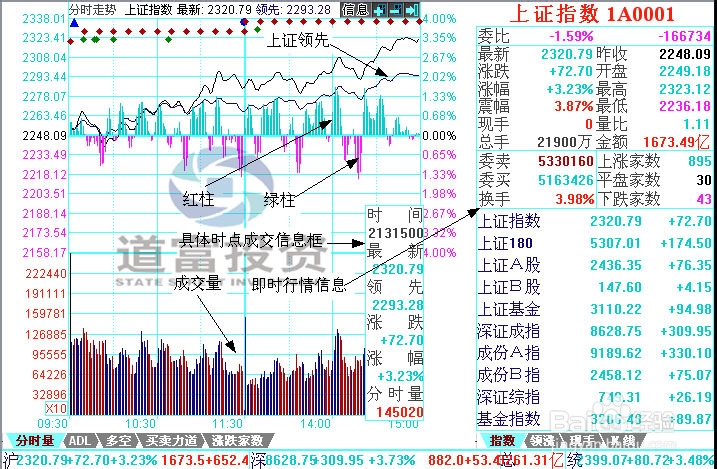The image size is (717, 469).
Task: Click the X10 volume scale label
Action: click(x=56, y=408)
